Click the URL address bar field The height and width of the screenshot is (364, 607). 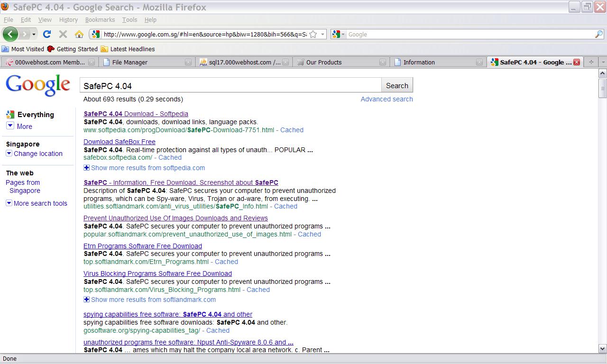tap(205, 34)
